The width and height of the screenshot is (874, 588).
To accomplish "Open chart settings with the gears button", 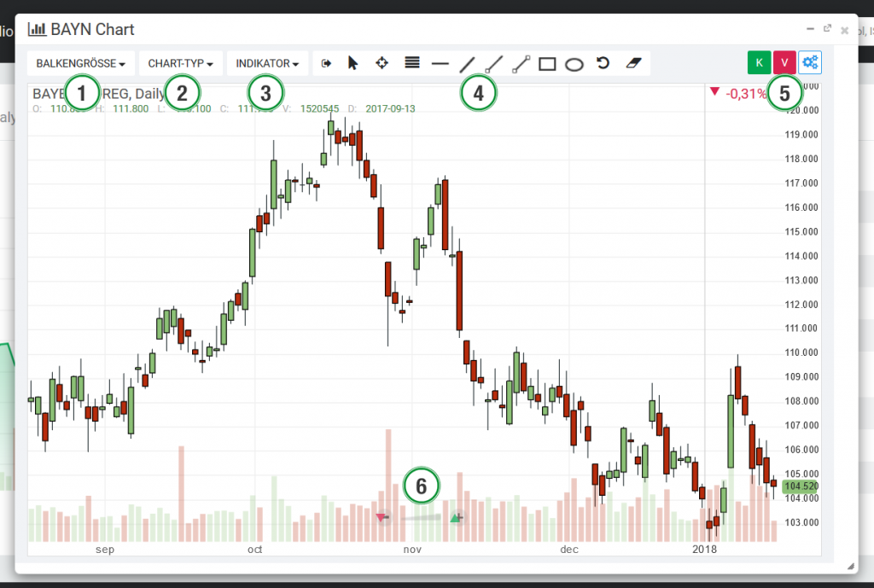I will 810,63.
